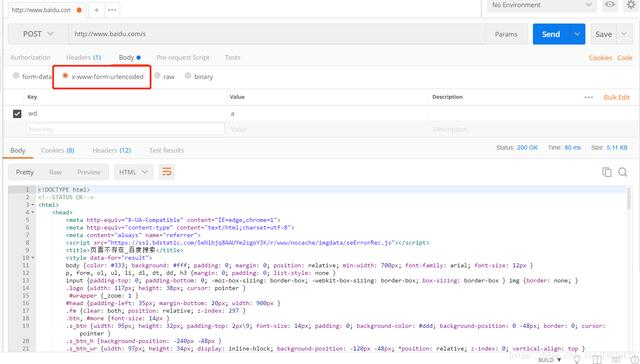The height and width of the screenshot is (364, 640).
Task: Collapse the html tag on line 3
Action: click(33, 205)
